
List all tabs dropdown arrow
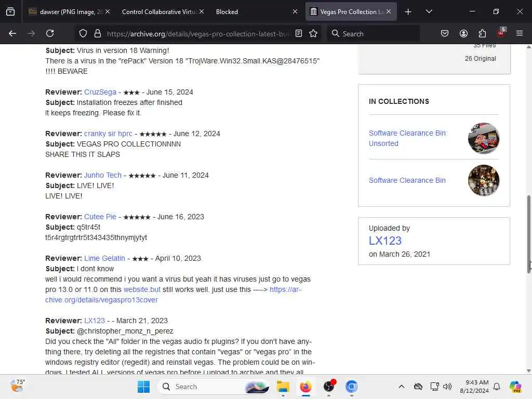pos(429,11)
